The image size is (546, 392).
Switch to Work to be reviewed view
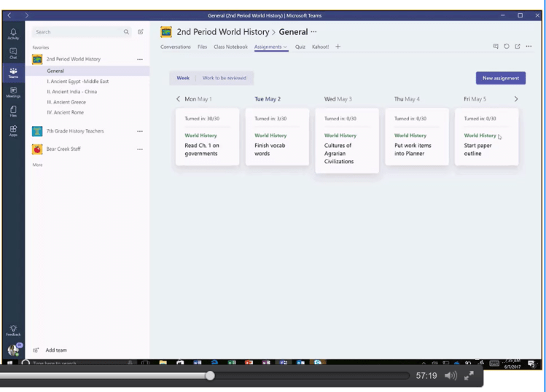(x=224, y=78)
